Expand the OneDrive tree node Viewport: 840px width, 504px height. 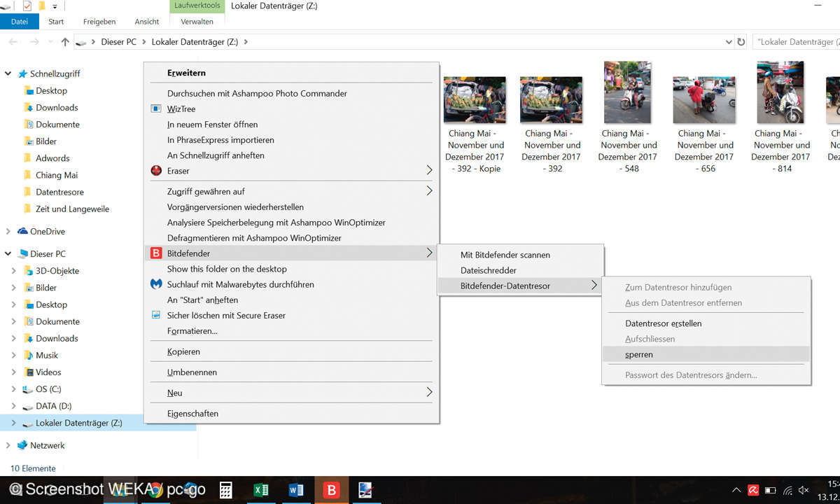click(8, 232)
